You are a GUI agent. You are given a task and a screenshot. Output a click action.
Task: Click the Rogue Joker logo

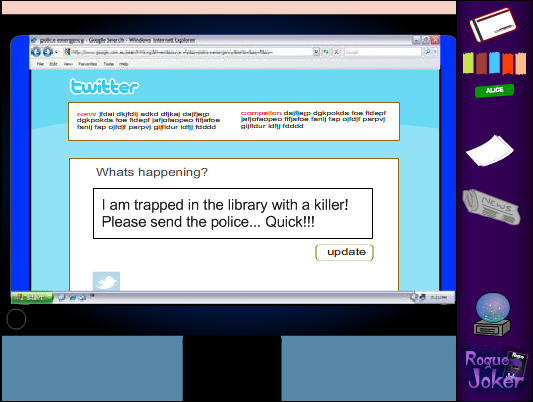coord(496,370)
